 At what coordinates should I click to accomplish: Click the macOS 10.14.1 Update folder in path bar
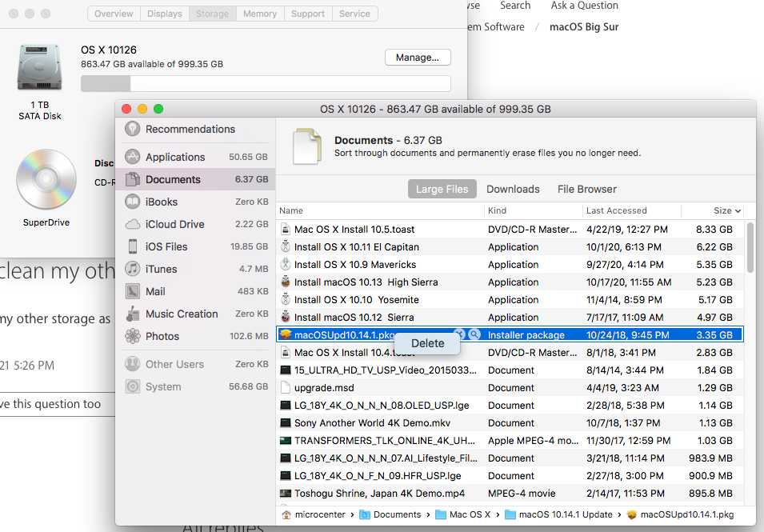pyautogui.click(x=558, y=514)
